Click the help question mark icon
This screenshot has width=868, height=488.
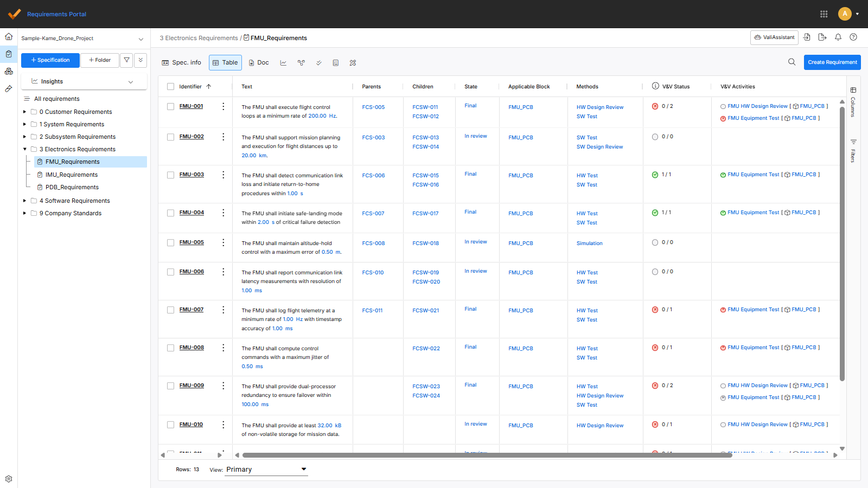[x=853, y=37]
